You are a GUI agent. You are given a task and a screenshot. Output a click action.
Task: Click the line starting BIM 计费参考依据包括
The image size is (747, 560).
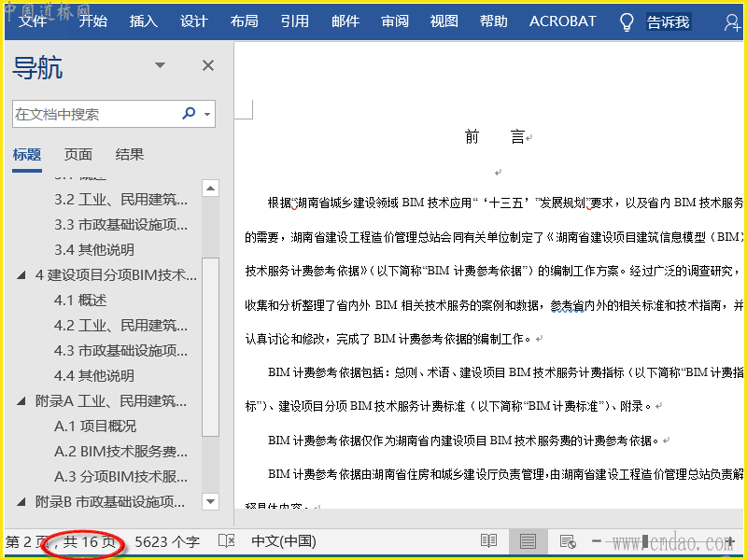(x=505, y=372)
